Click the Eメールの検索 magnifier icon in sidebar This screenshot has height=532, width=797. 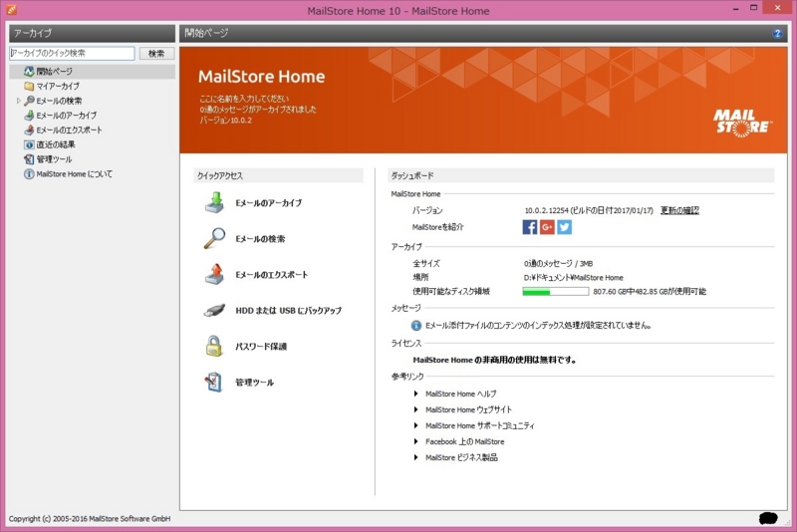coord(29,101)
